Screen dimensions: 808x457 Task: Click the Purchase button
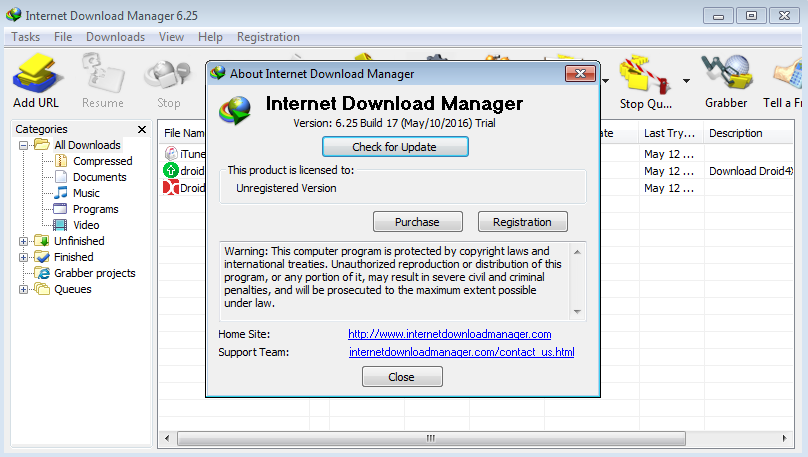point(417,222)
